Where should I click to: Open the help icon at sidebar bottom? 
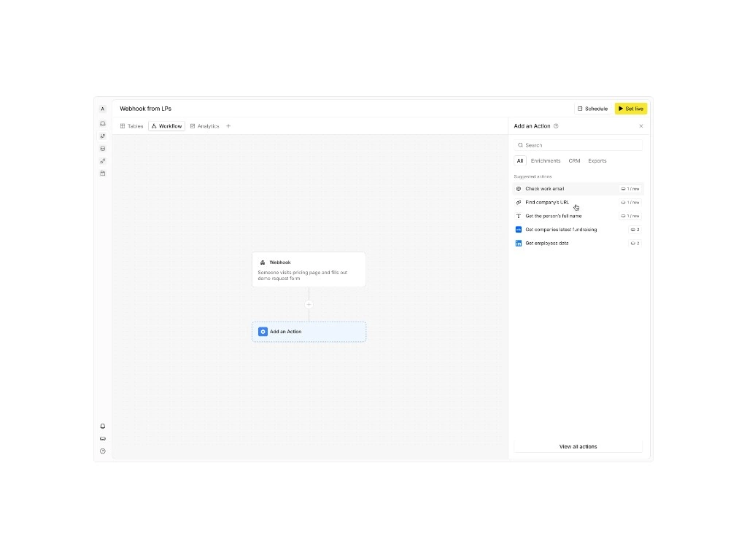click(x=102, y=451)
